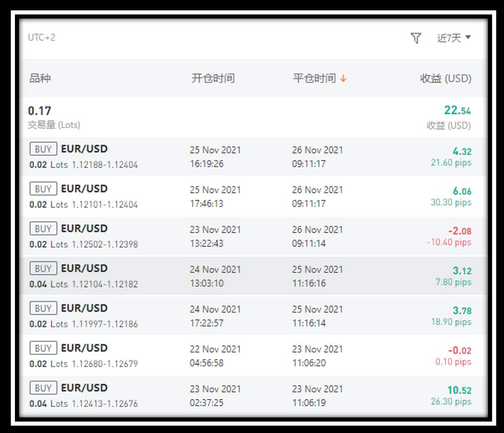The width and height of the screenshot is (504, 433).
Task: Click BUY badge of highlighted 0.04 lots trade
Action: [43, 268]
